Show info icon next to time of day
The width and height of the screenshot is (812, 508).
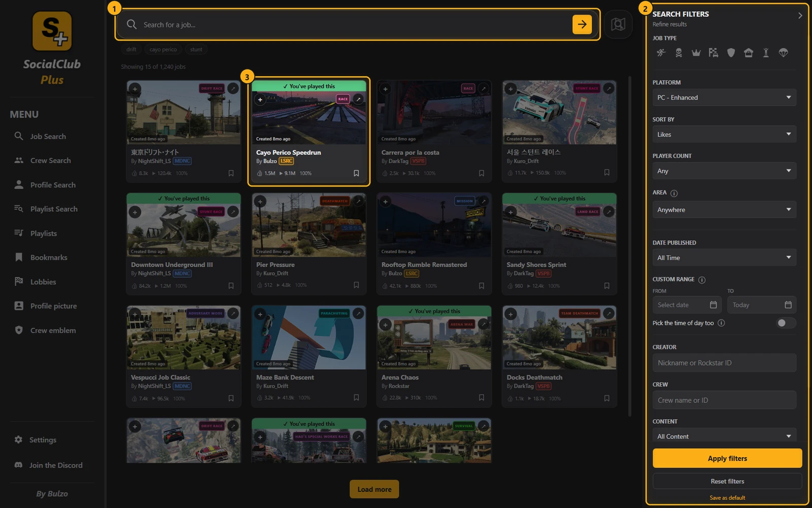[x=721, y=323]
